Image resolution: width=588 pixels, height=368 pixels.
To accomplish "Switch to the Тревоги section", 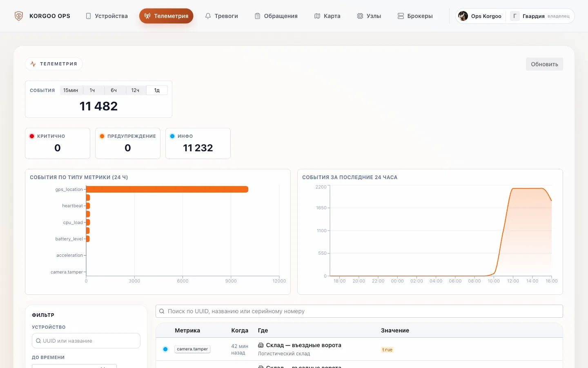I will tap(221, 16).
